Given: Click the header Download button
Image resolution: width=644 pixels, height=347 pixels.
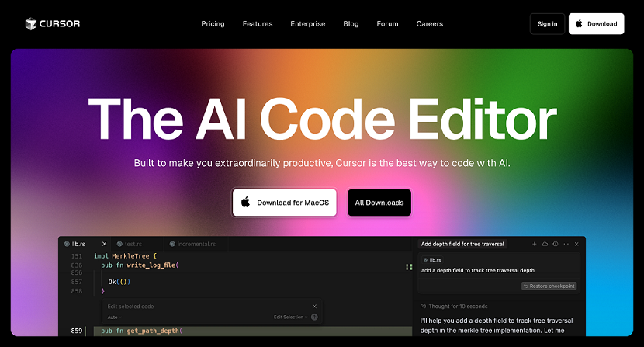Looking at the screenshot, I should pyautogui.click(x=597, y=24).
